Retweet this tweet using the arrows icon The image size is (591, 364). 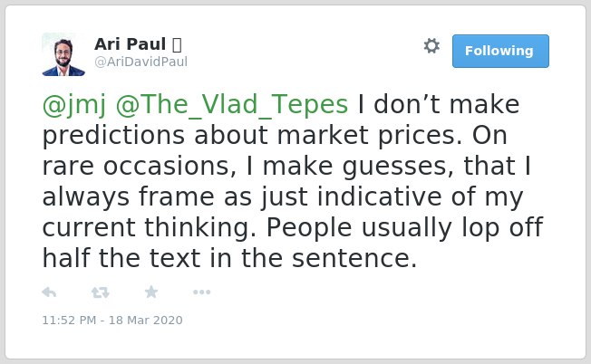coord(101,292)
